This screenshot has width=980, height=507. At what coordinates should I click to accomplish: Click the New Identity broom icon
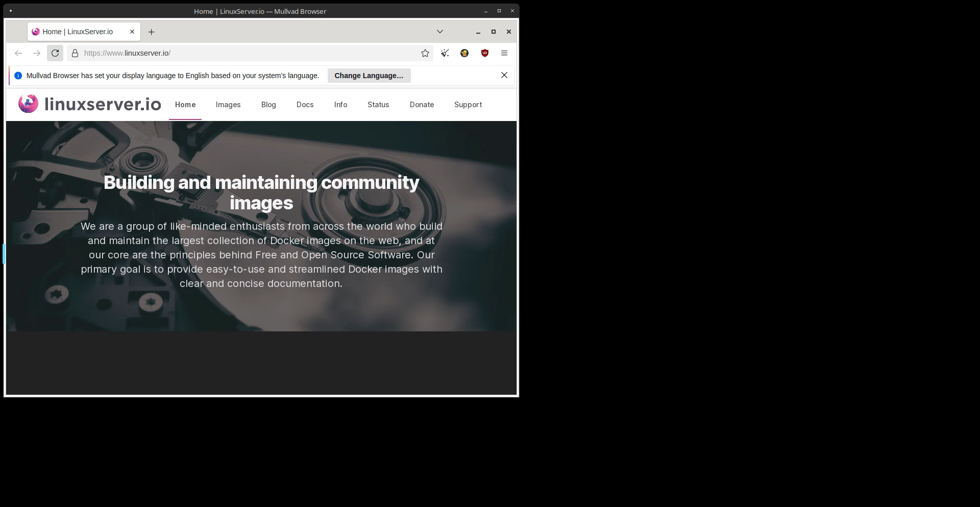click(x=445, y=53)
